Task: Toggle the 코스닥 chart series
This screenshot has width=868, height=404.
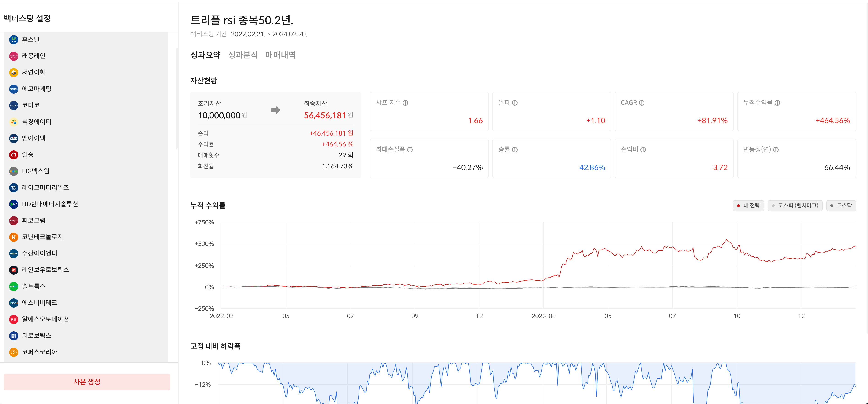Action: [x=841, y=206]
